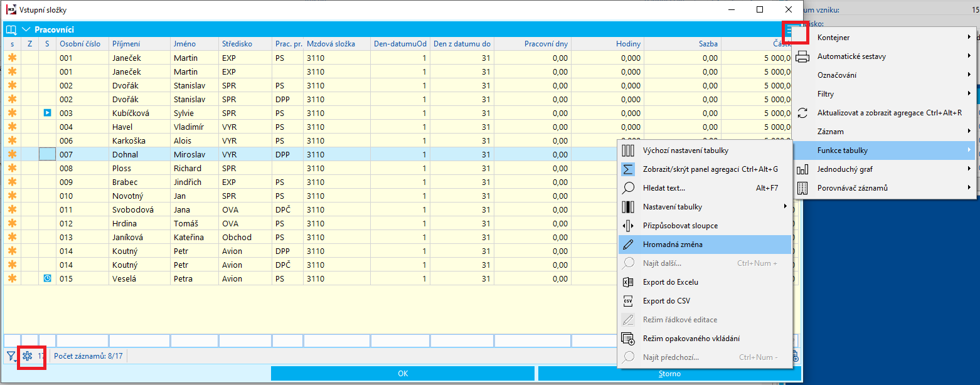Screen dimensions: 980x385
Task: Expand the Označování submenu
Action: [x=885, y=75]
